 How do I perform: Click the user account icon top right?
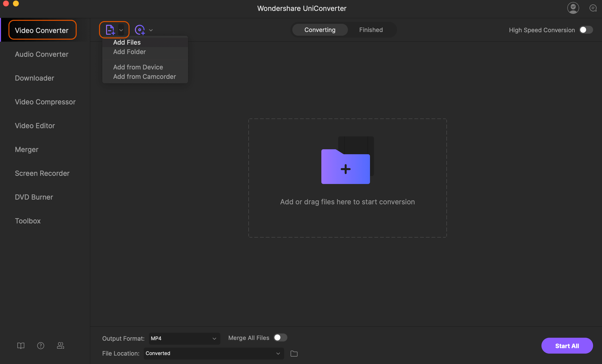[573, 8]
